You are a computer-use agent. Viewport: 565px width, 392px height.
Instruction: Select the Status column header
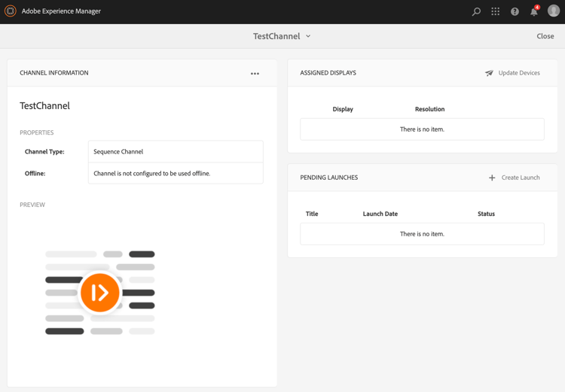click(x=486, y=214)
